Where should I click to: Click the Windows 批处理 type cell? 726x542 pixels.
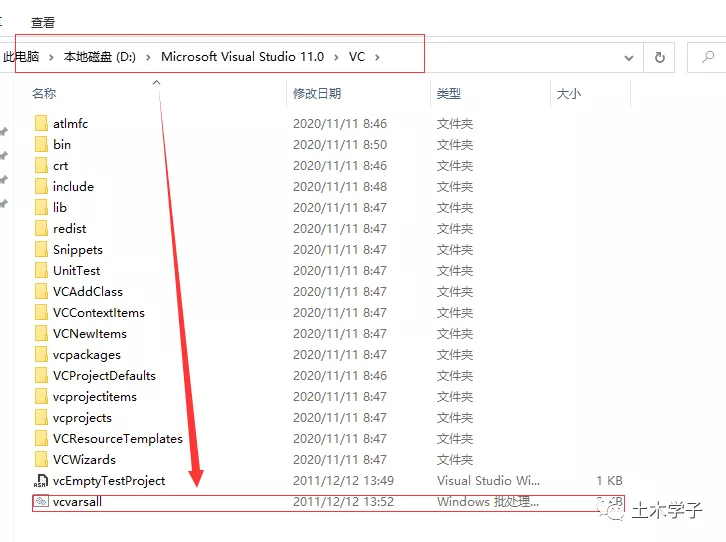[488, 502]
